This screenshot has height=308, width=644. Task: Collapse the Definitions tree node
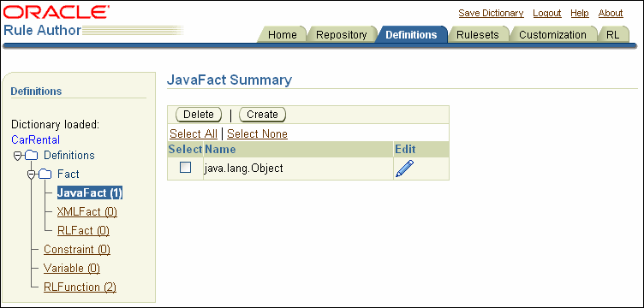click(x=17, y=157)
